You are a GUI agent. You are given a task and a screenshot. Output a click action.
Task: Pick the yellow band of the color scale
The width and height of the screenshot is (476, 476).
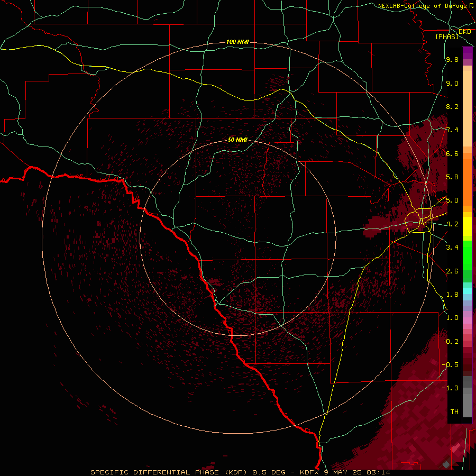[x=467, y=226]
